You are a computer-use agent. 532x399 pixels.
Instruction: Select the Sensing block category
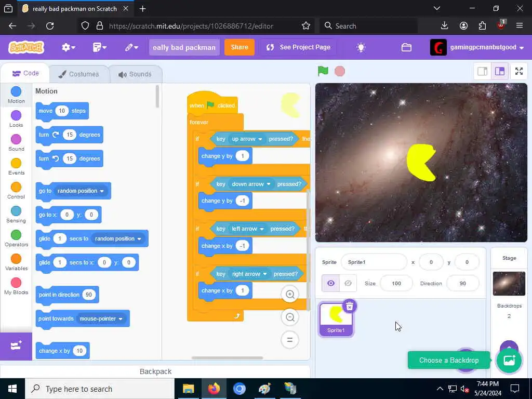[x=16, y=215]
